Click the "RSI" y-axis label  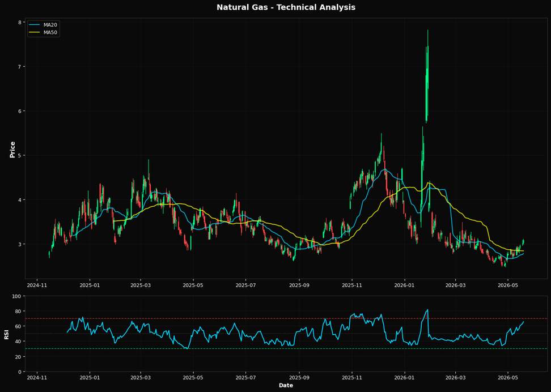coord(7,334)
